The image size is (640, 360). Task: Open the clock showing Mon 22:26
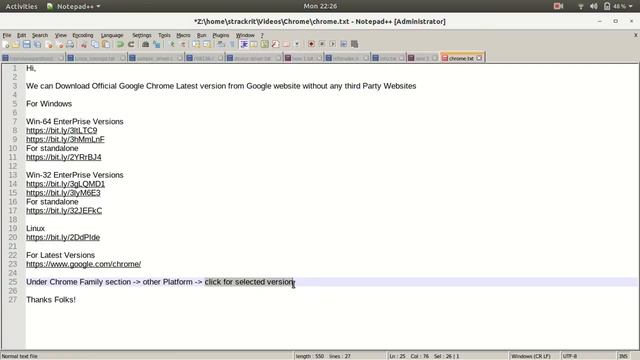pos(320,6)
